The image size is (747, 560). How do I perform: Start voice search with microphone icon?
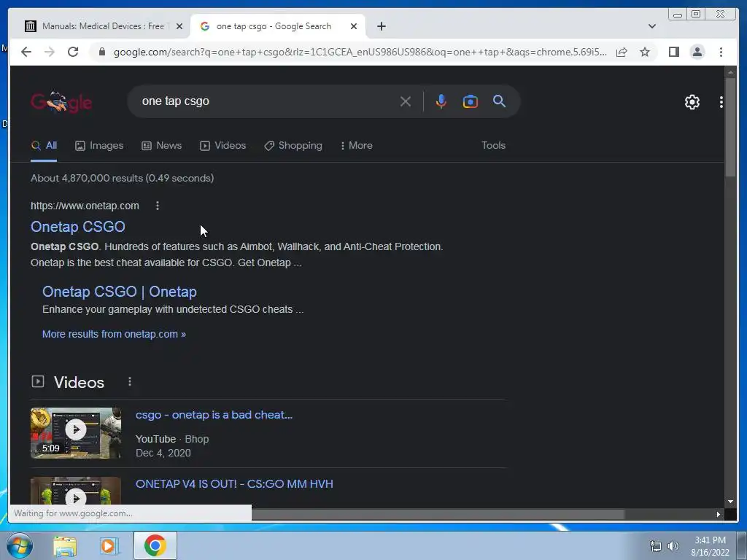point(441,101)
